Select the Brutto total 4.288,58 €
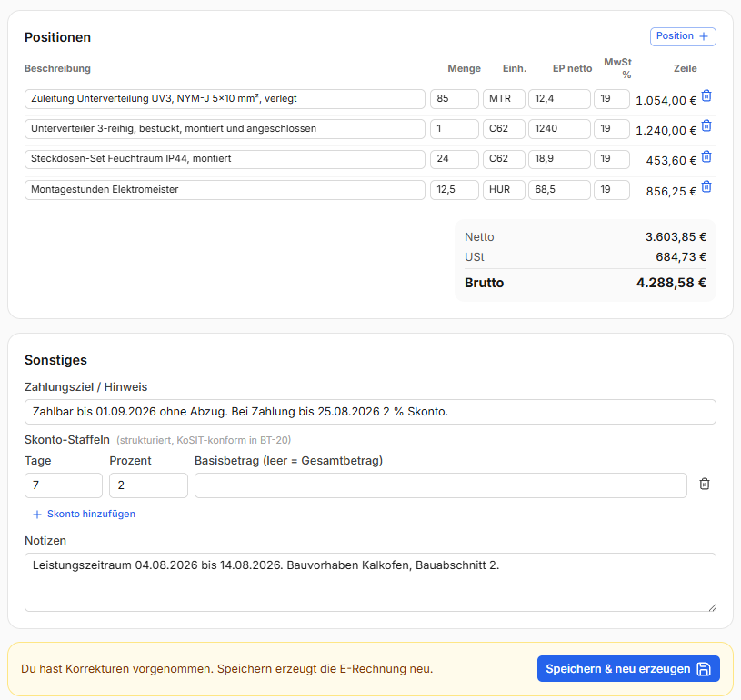This screenshot has width=741, height=700. (671, 283)
